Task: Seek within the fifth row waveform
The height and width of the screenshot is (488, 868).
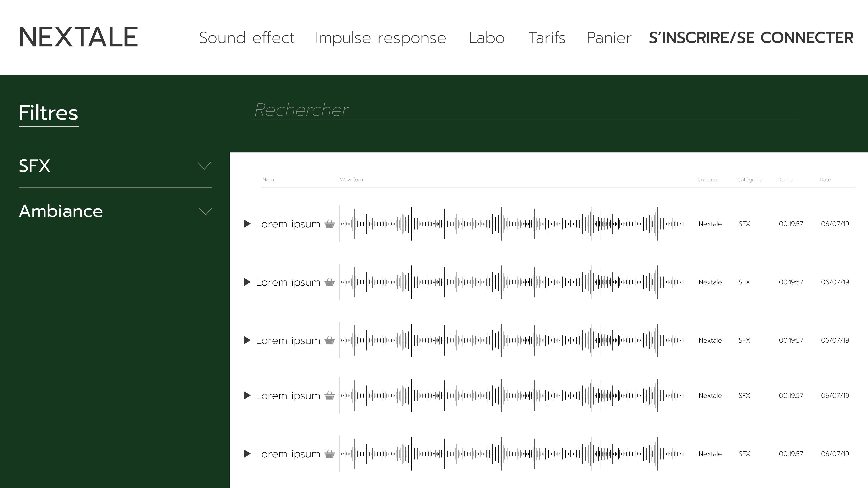Action: pyautogui.click(x=512, y=454)
